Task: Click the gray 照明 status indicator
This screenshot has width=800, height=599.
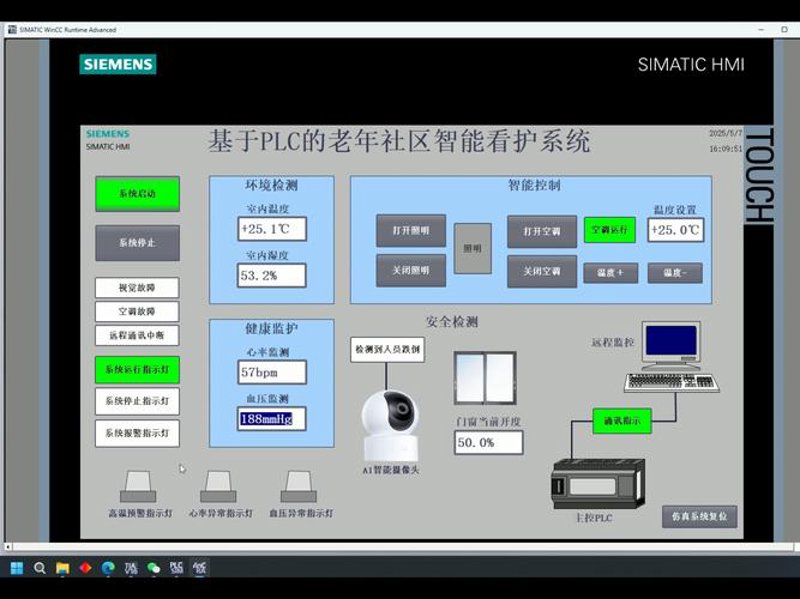Action: pyautogui.click(x=472, y=248)
